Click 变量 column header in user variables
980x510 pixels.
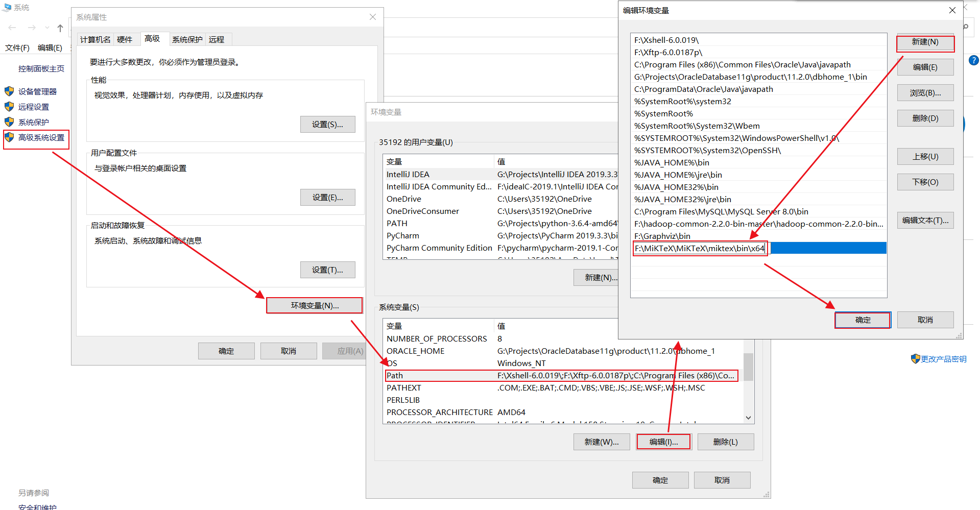point(439,161)
